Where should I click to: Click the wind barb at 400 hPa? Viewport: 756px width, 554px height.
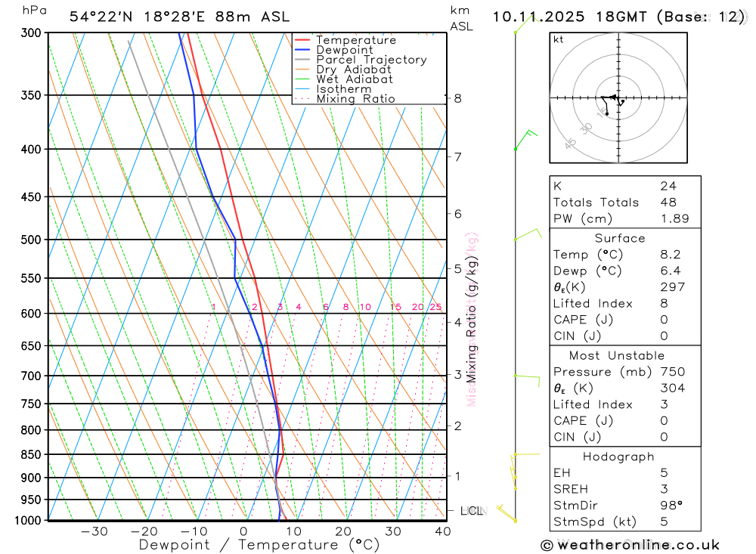click(x=526, y=139)
